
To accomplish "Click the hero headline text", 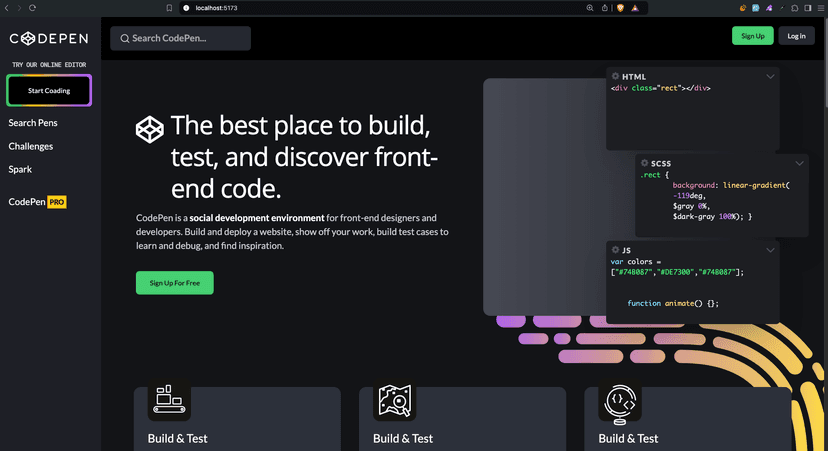I will [x=304, y=157].
